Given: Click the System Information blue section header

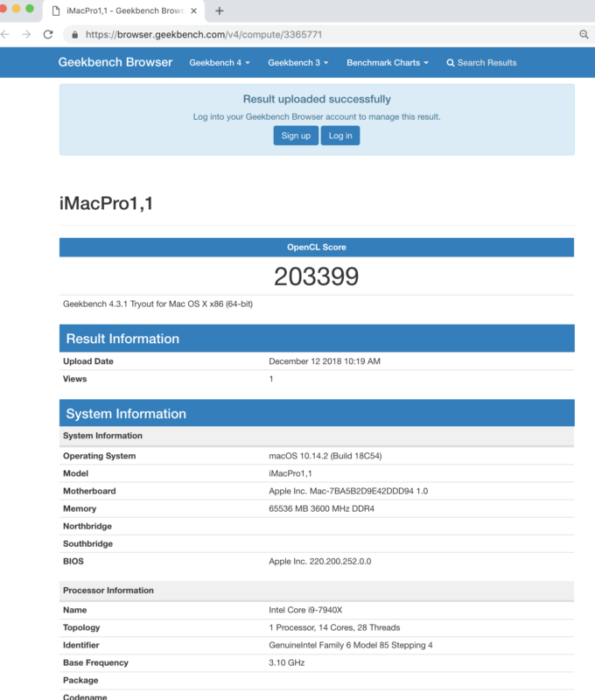Looking at the screenshot, I should point(317,413).
